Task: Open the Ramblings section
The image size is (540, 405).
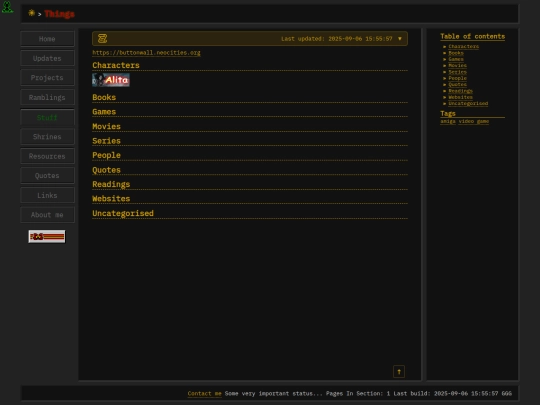Action: click(47, 97)
